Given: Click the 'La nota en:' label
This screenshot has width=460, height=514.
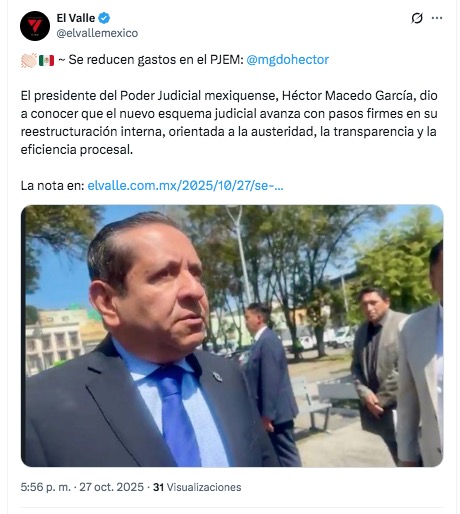Looking at the screenshot, I should pyautogui.click(x=53, y=186).
